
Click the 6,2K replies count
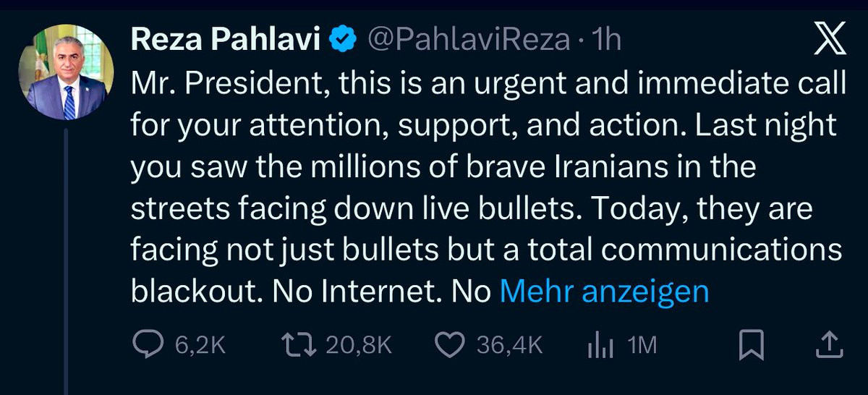pyautogui.click(x=200, y=346)
